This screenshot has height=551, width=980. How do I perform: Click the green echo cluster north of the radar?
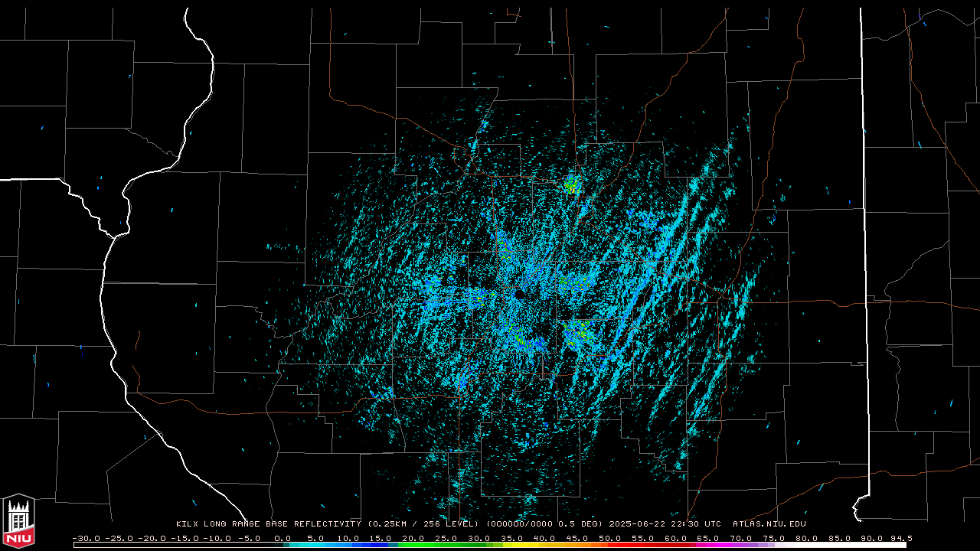coord(572,184)
